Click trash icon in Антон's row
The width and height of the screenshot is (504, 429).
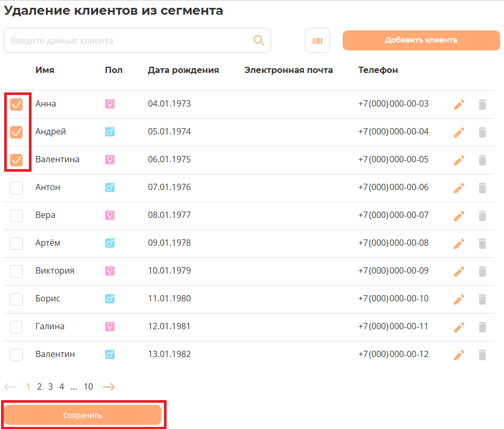click(482, 188)
